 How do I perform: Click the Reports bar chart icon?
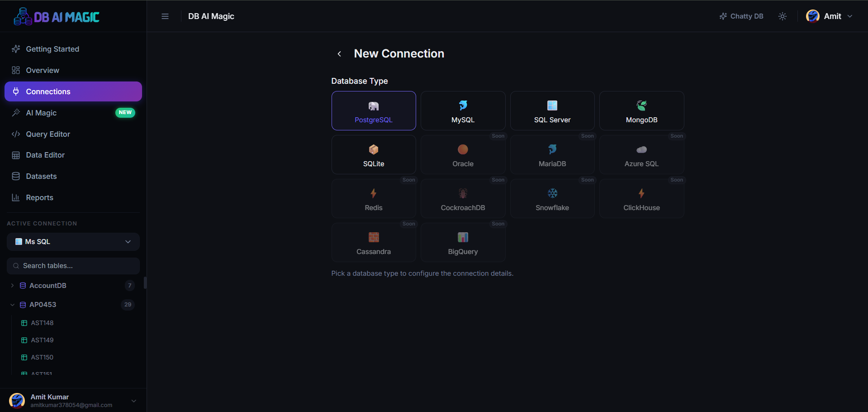coord(16,197)
